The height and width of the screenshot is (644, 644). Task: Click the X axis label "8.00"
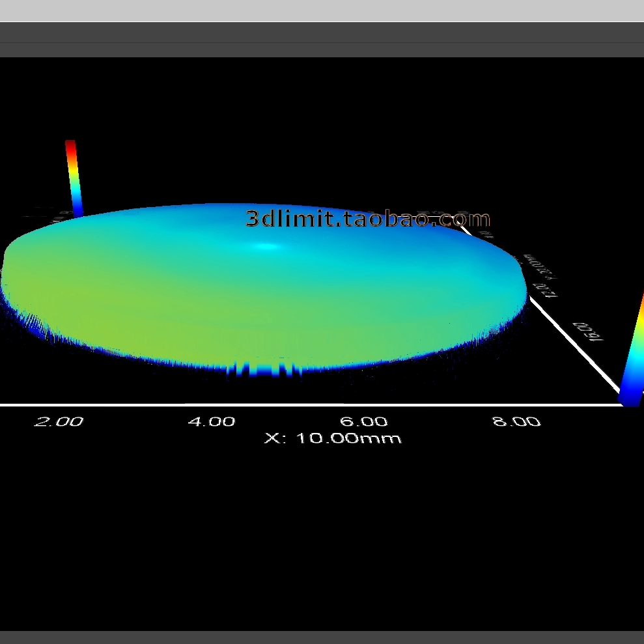tap(516, 421)
